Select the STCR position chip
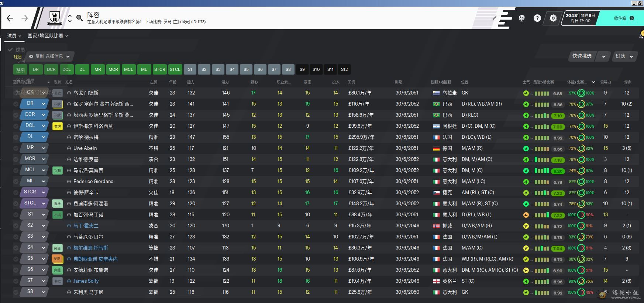This screenshot has width=644, height=303. 159,69
